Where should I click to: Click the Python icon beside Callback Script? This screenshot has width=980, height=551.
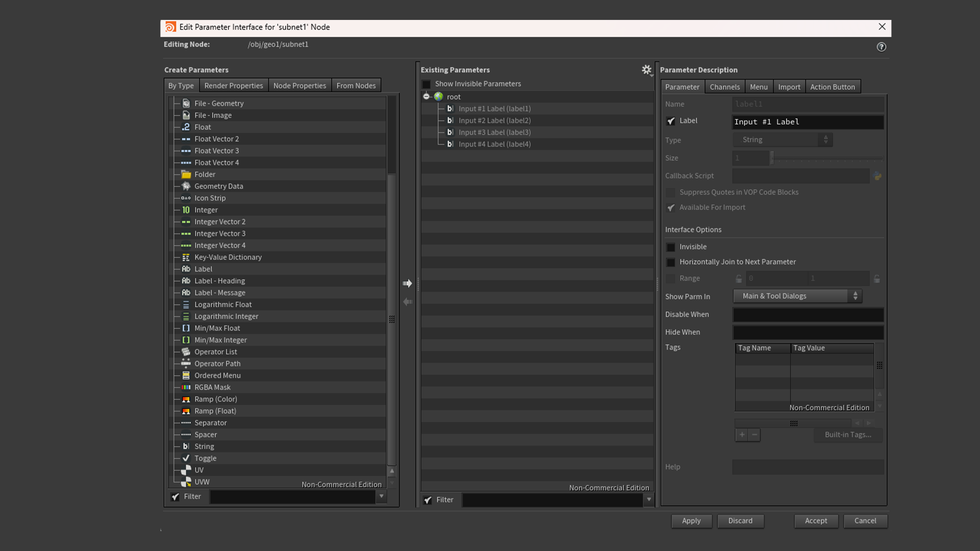[877, 176]
